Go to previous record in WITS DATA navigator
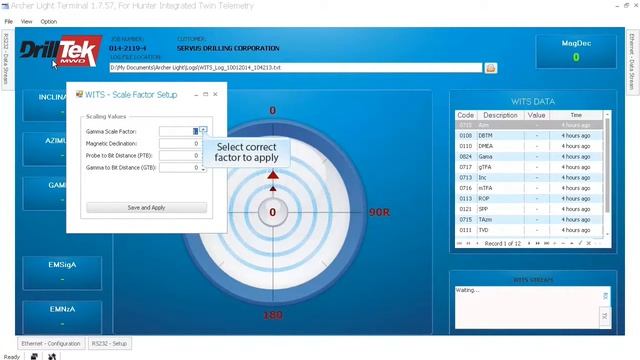 (x=477, y=243)
